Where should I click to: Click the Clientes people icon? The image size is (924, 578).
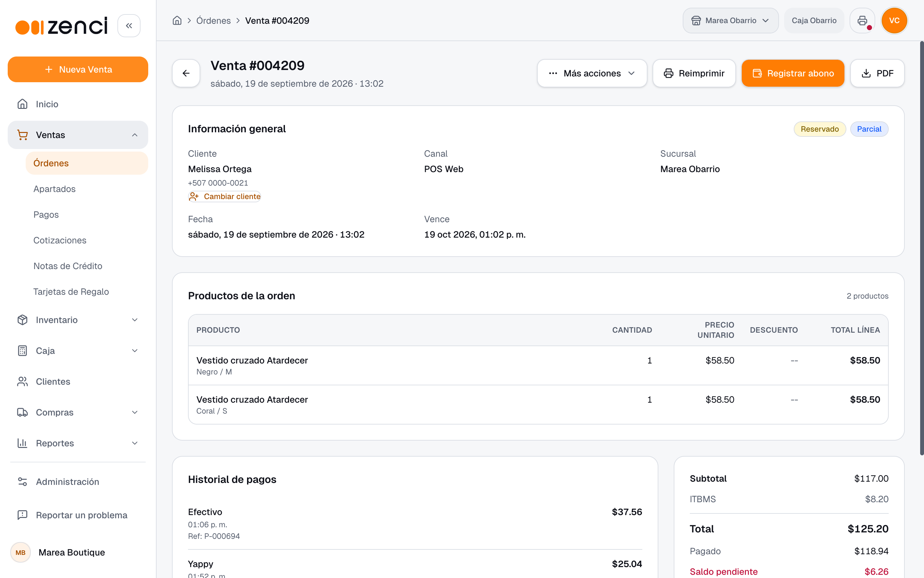click(x=22, y=381)
